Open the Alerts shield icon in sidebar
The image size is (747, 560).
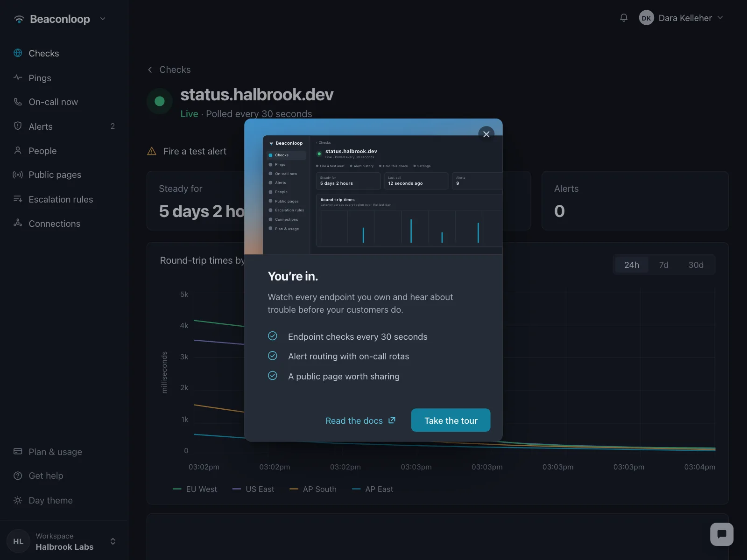pos(18,126)
